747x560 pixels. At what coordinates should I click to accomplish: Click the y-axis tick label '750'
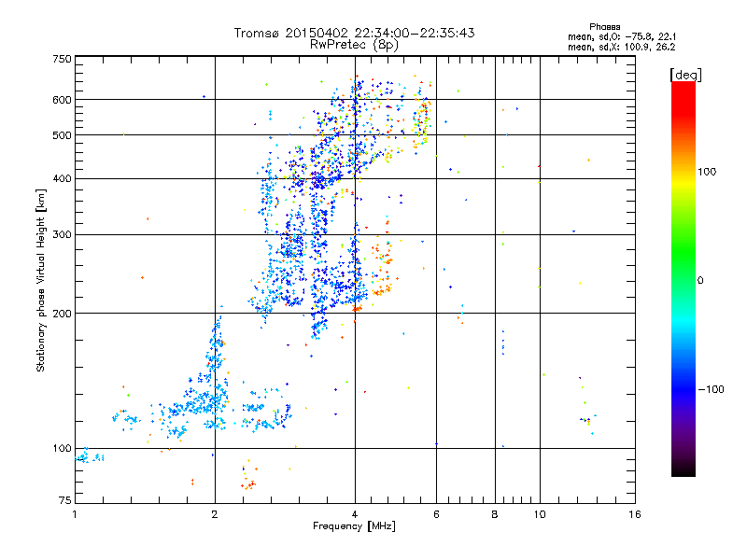tap(62, 59)
